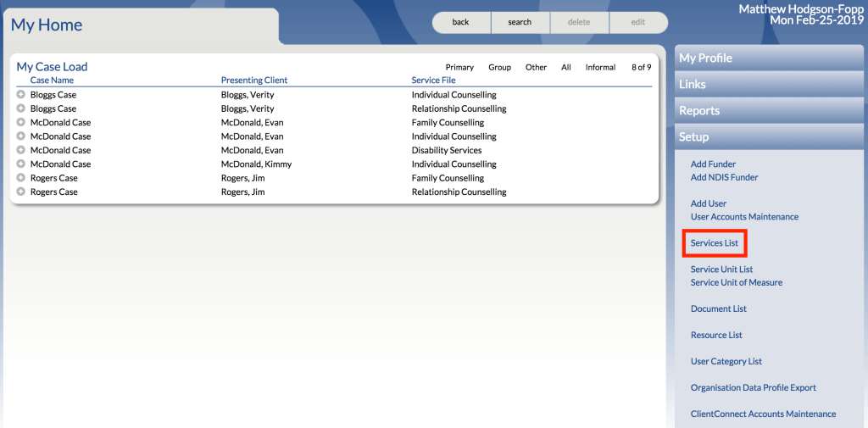Open the Add NDIS Funder link
Viewport: 868px width, 428px height.
pyautogui.click(x=724, y=177)
